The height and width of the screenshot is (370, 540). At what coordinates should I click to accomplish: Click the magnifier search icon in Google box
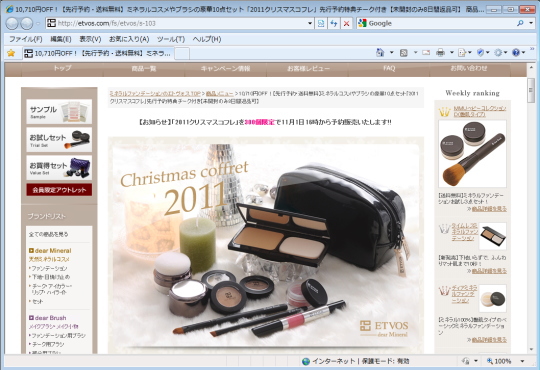(x=520, y=23)
